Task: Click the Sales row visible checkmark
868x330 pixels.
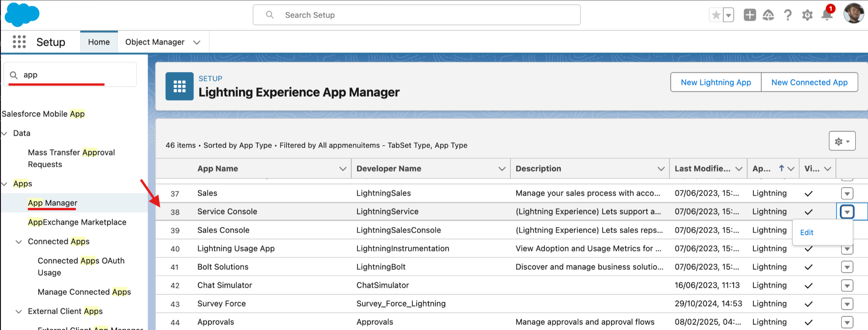Action: (x=808, y=193)
